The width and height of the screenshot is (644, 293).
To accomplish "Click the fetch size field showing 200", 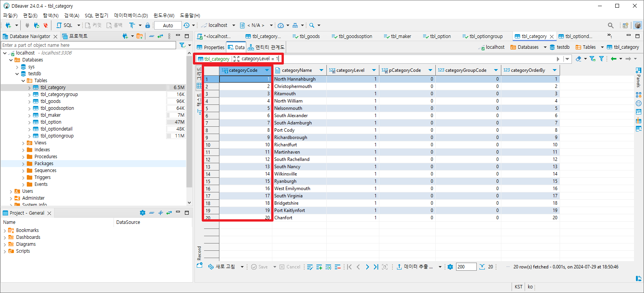I will 466,267.
